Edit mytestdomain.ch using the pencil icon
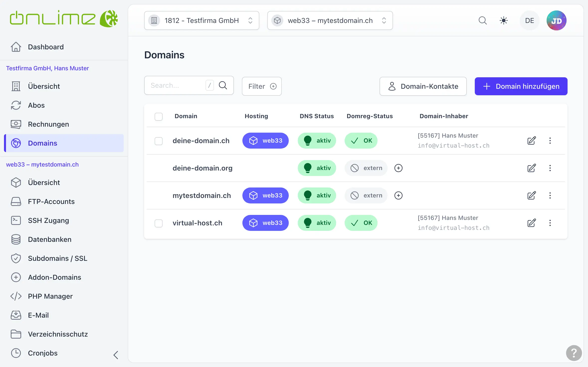The image size is (588, 367). (531, 195)
